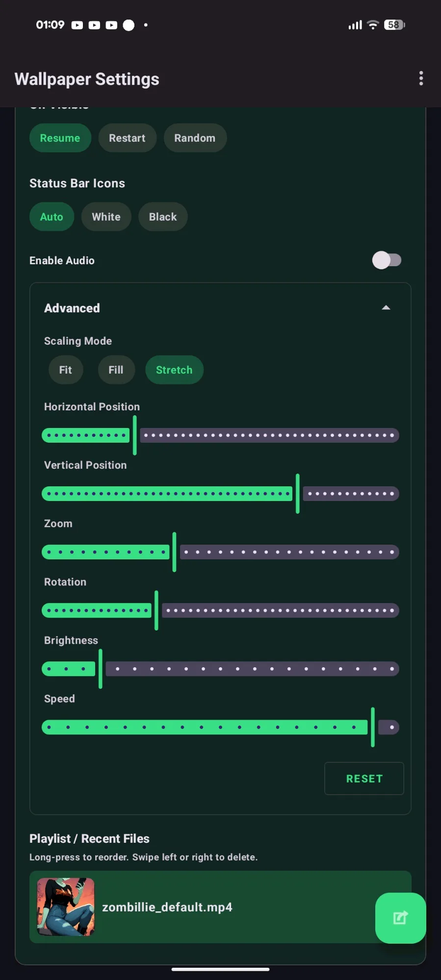Select the Fit scaling mode

(66, 370)
